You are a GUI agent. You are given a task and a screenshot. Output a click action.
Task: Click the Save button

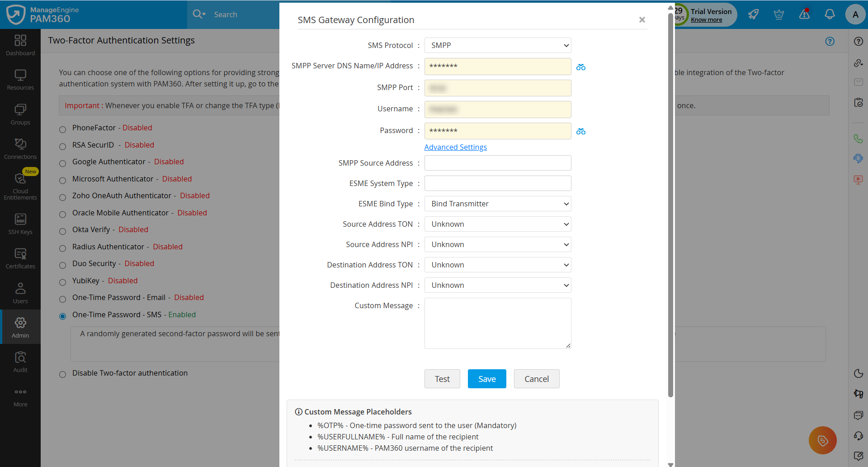[x=487, y=379]
